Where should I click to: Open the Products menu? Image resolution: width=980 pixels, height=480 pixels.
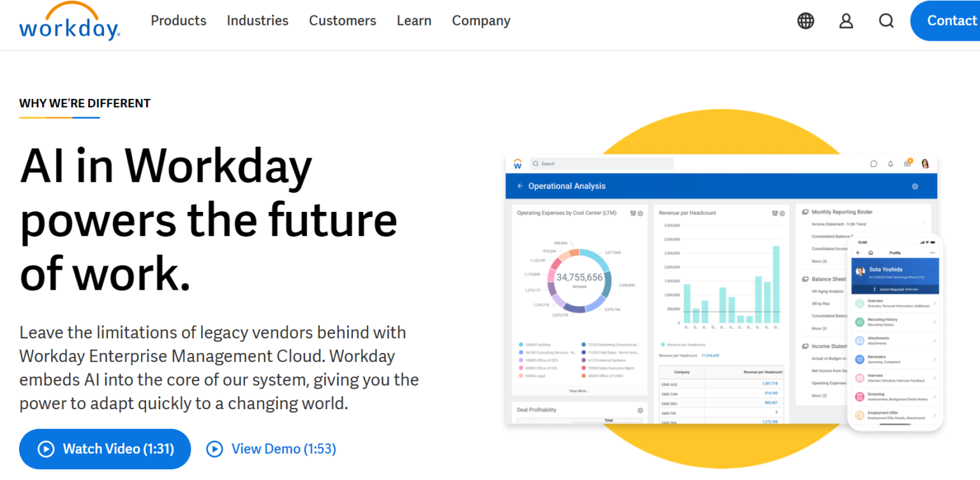click(x=179, y=20)
